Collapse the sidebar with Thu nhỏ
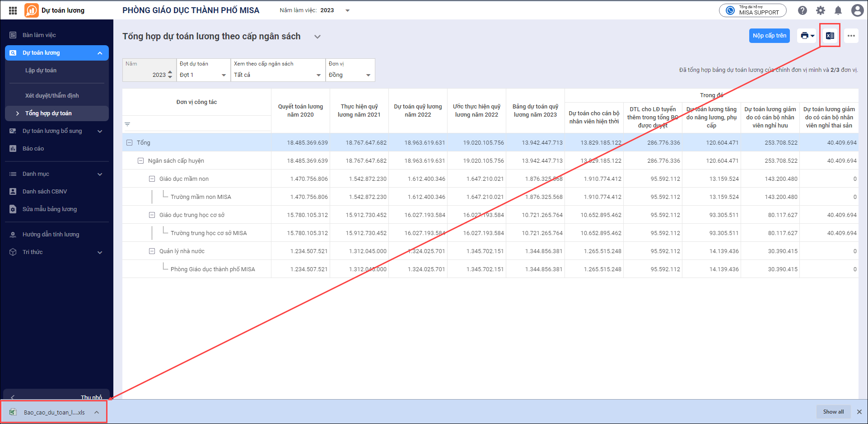Viewport: 868px width, 424px height. [56, 395]
